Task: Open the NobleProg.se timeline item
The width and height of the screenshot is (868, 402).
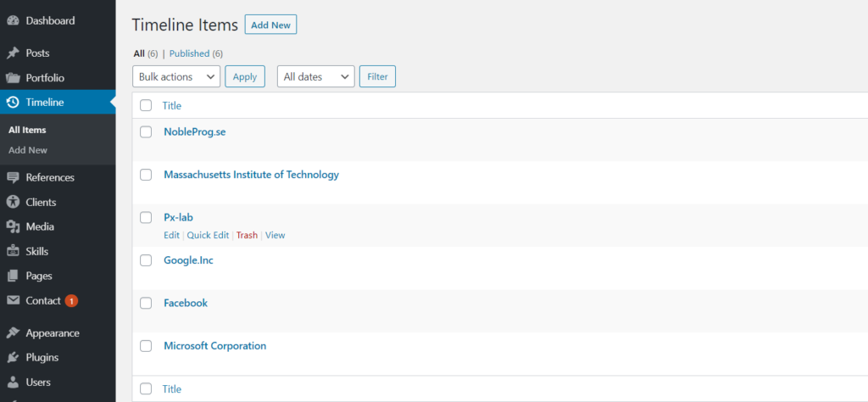Action: [195, 132]
